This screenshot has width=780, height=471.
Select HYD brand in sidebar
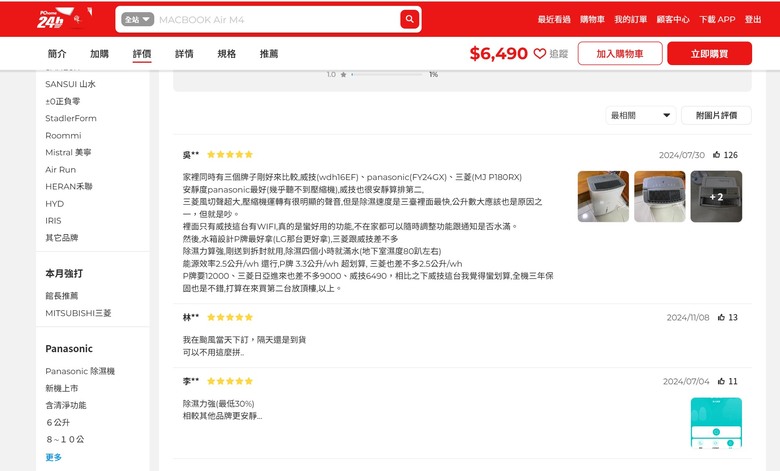pyautogui.click(x=55, y=204)
